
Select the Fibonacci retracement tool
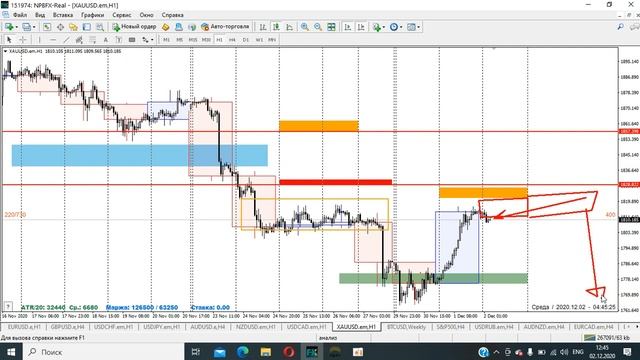93,40
